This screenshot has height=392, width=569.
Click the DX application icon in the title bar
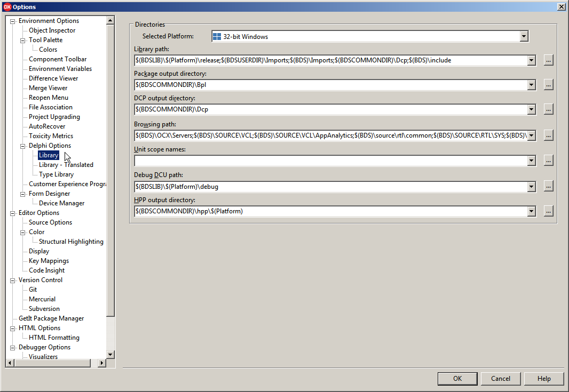7,7
